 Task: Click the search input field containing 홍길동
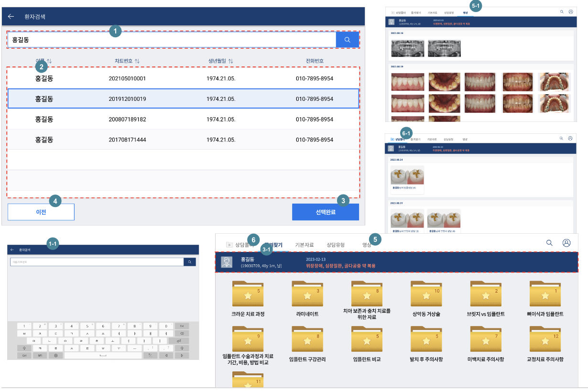pos(172,40)
